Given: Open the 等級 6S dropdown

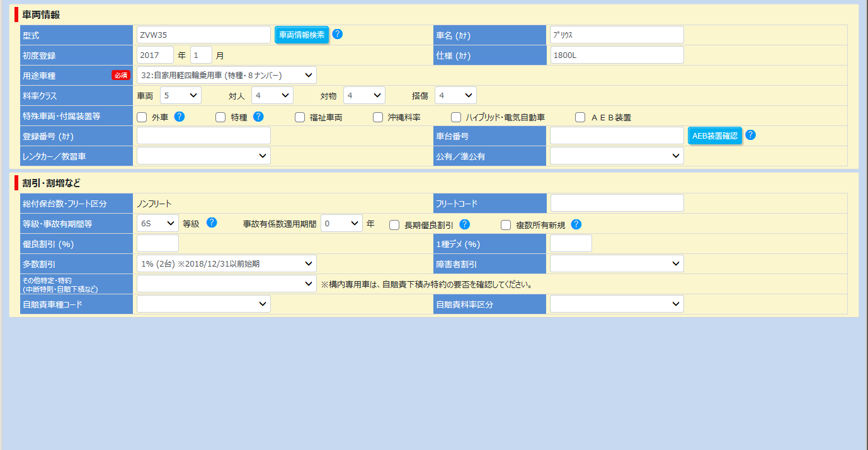Looking at the screenshot, I should coord(157,223).
